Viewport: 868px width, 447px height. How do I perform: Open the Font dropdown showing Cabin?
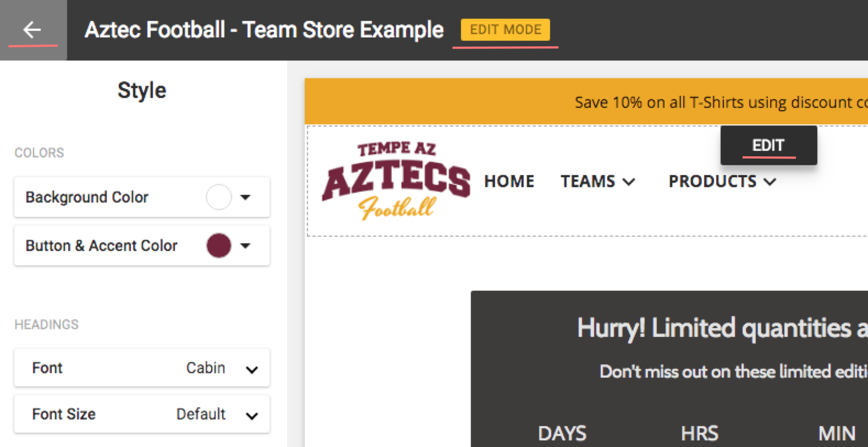pyautogui.click(x=251, y=368)
